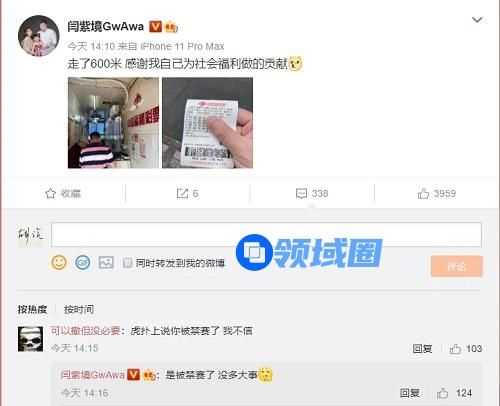Image resolution: width=500 pixels, height=406 pixels.
Task: Click the favorite star icon
Action: pyautogui.click(x=50, y=193)
